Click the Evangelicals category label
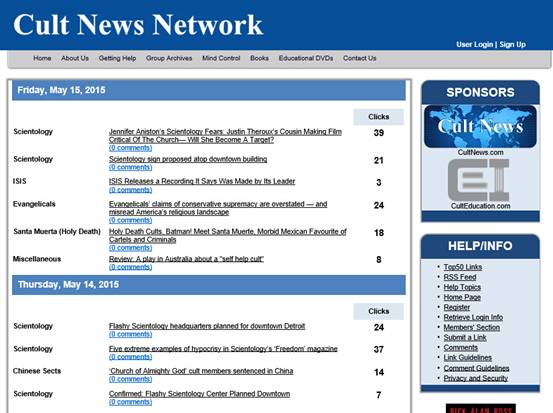This screenshot has width=553, height=413. point(34,204)
